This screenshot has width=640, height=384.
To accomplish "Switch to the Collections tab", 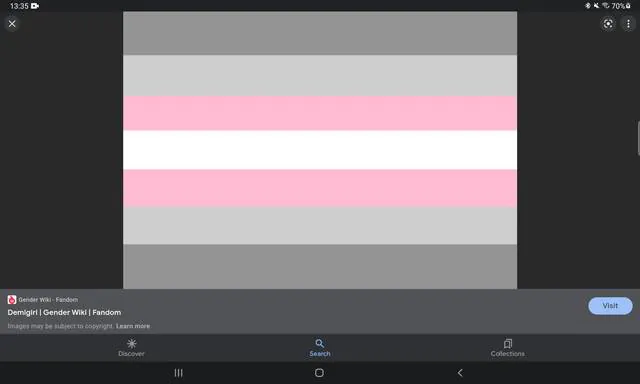I will [x=507, y=348].
